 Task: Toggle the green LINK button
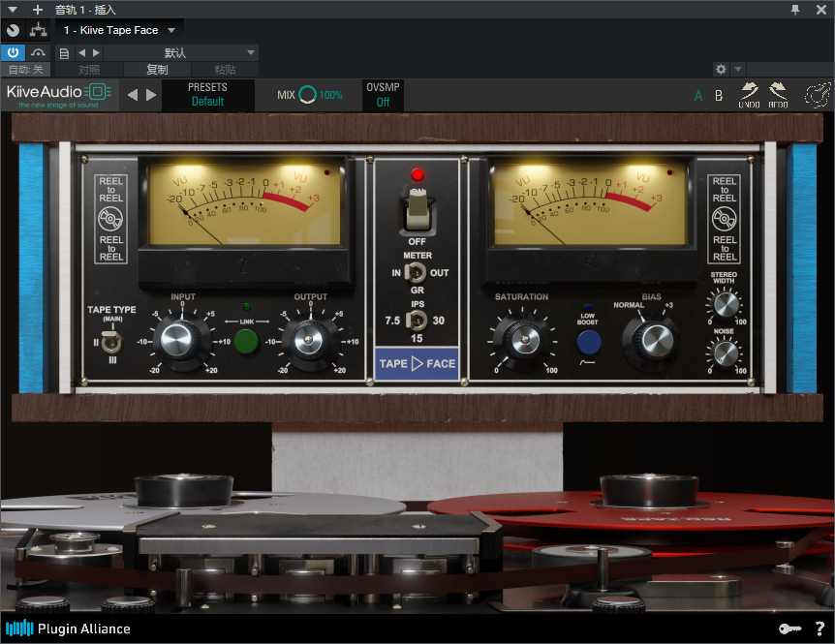click(x=247, y=341)
